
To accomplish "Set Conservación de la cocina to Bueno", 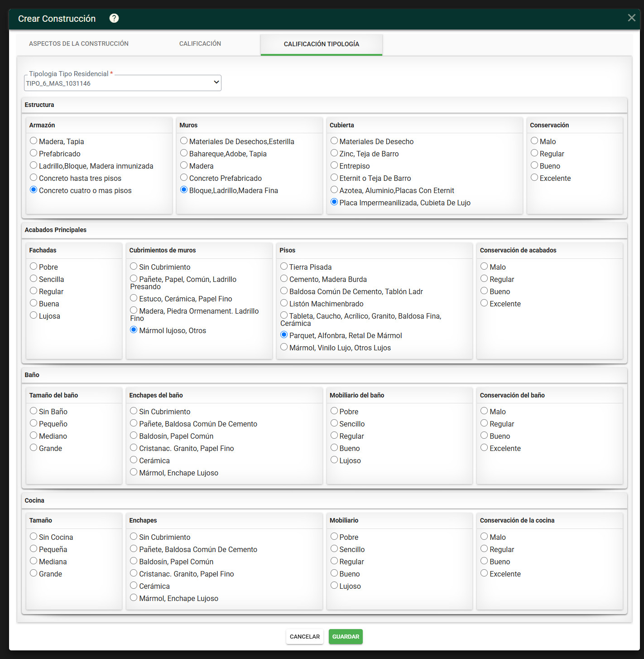I will [484, 561].
